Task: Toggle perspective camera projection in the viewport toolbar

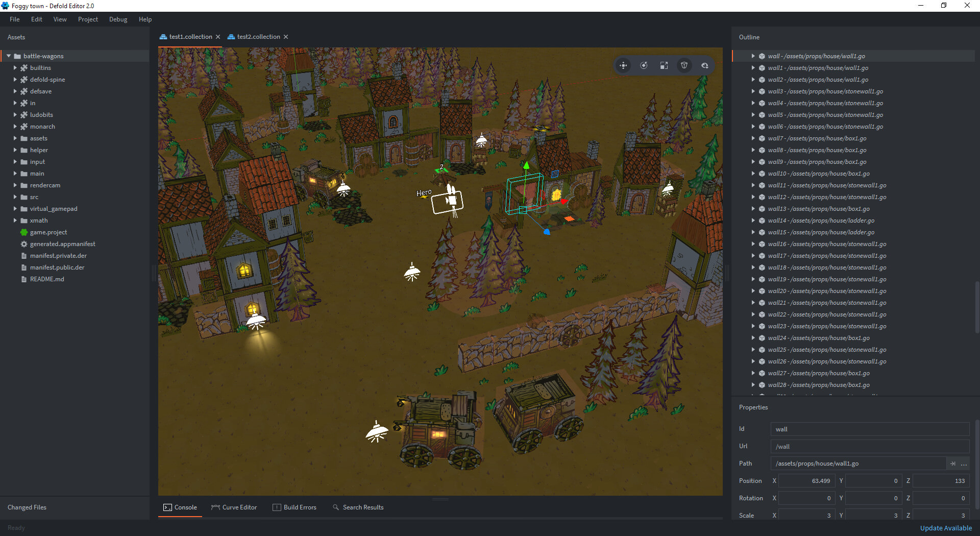Action: click(684, 65)
